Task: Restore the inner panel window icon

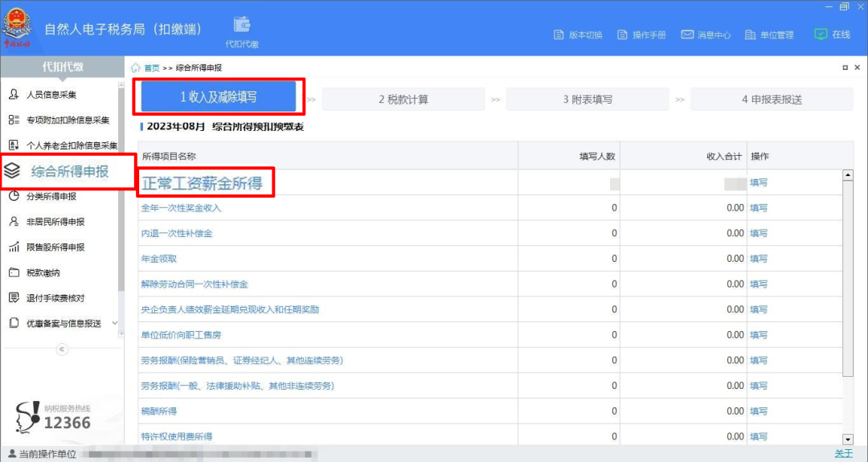Action: pos(845,67)
